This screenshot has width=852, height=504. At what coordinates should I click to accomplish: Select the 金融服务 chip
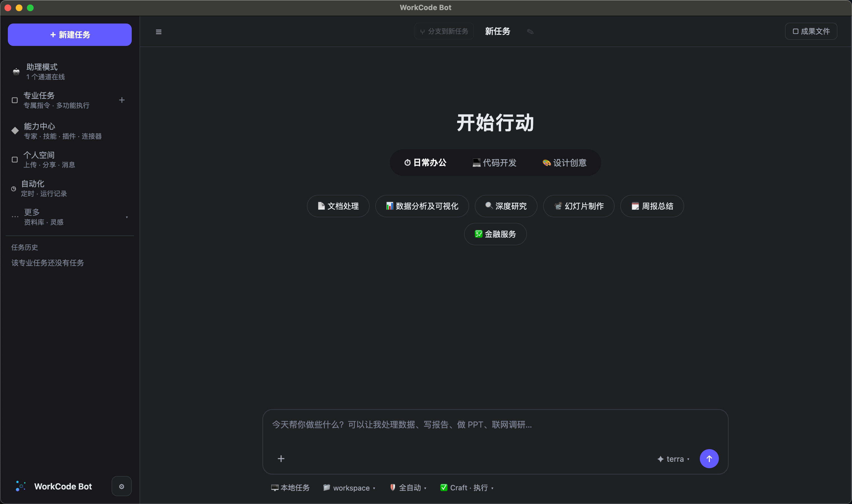(x=495, y=234)
